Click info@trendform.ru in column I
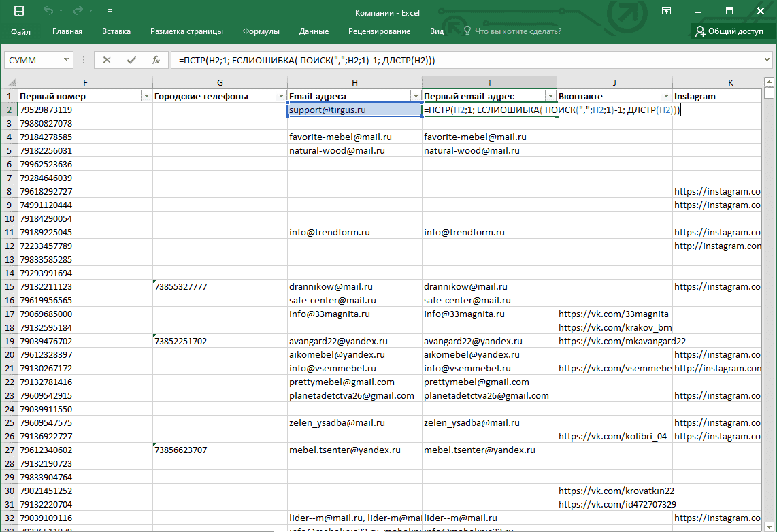 point(490,232)
